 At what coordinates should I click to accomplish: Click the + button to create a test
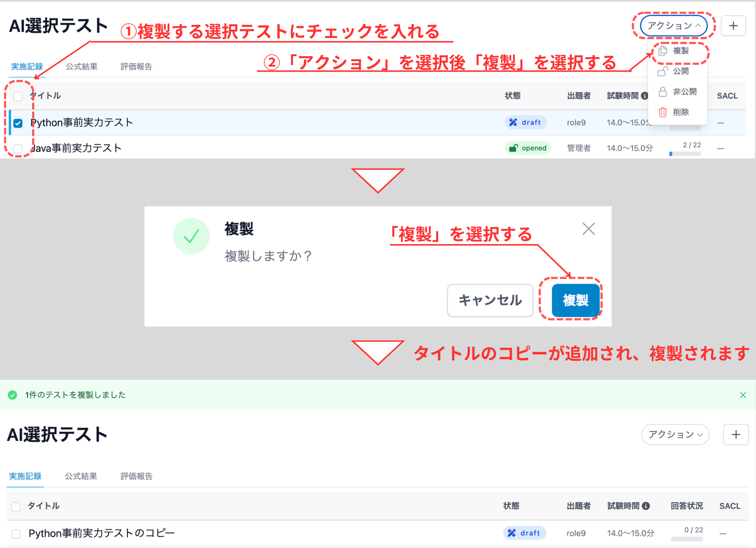[733, 25]
